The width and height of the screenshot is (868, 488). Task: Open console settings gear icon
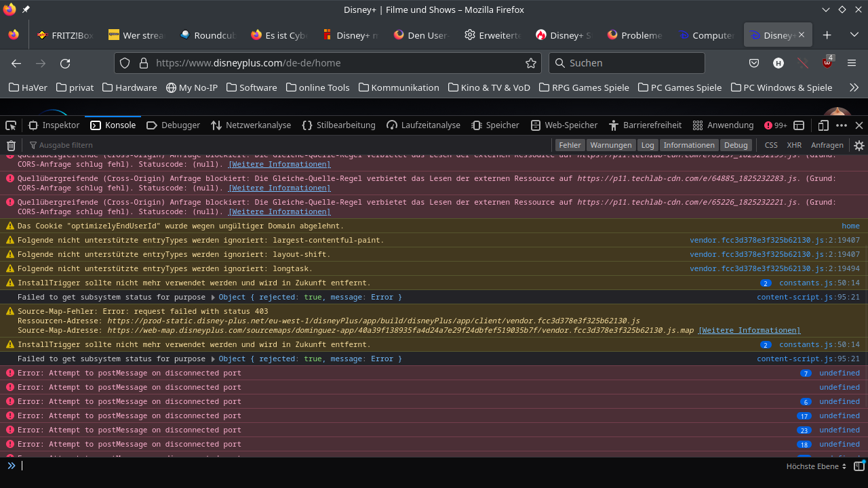859,145
